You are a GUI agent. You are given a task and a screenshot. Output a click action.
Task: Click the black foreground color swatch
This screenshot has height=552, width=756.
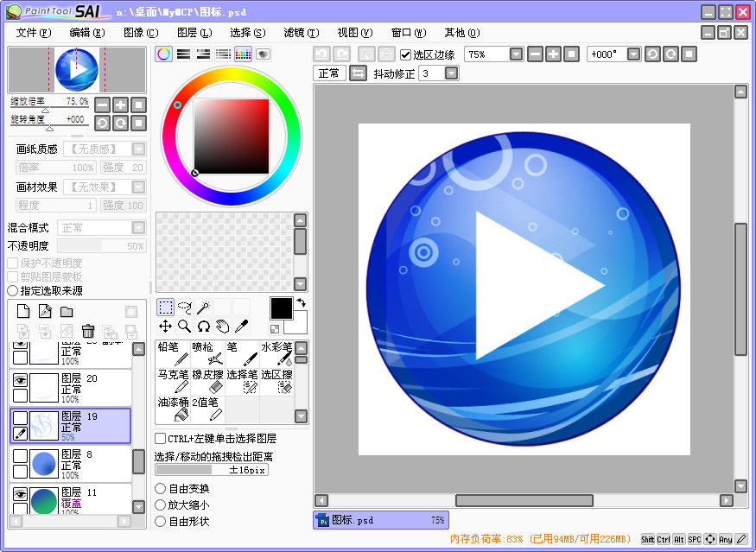pyautogui.click(x=281, y=308)
